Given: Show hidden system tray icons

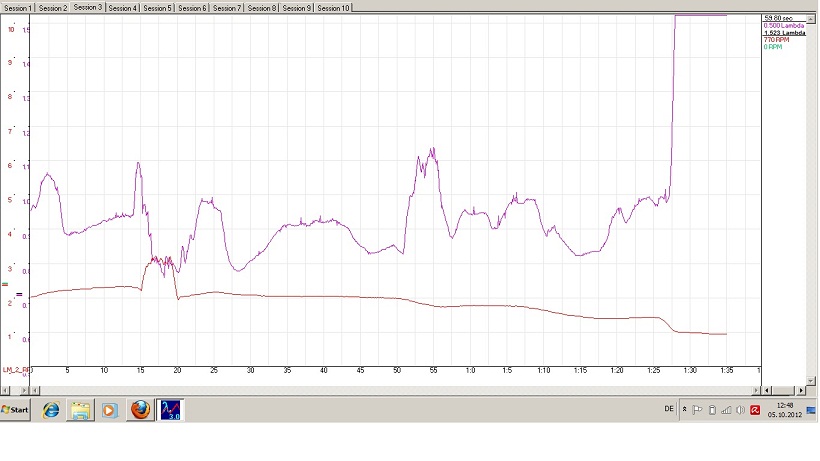Looking at the screenshot, I should [685, 410].
